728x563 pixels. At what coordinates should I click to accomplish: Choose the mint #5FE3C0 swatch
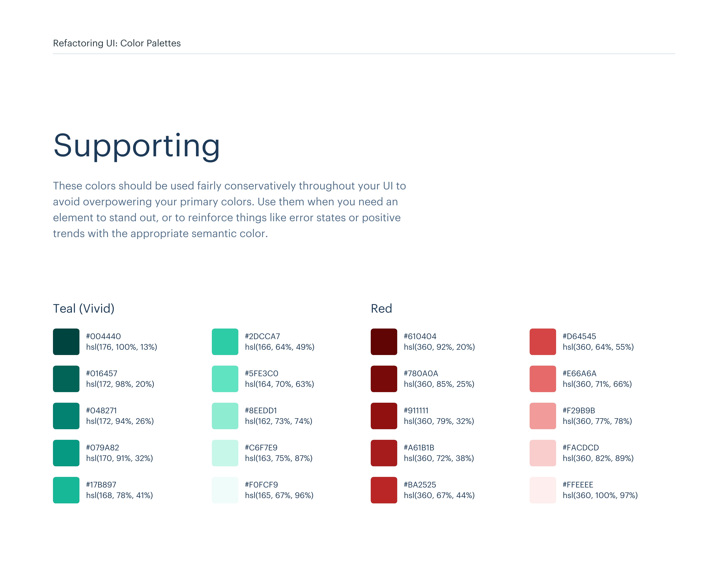coord(225,379)
